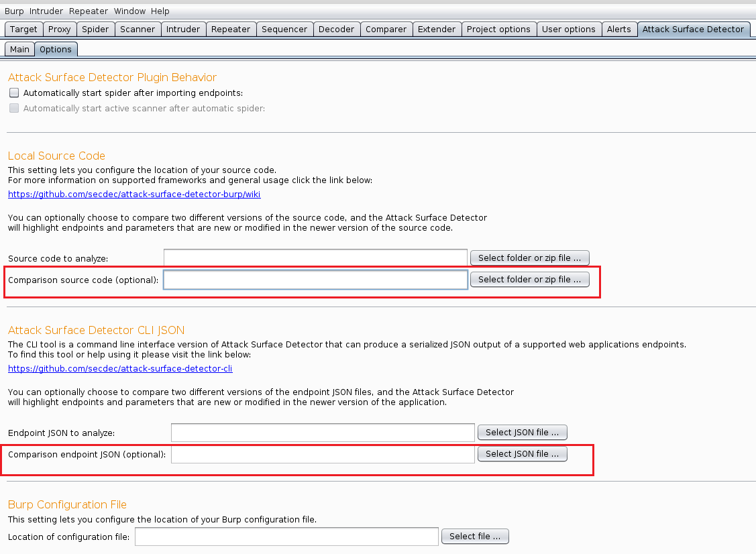Image resolution: width=756 pixels, height=554 pixels.
Task: Switch to the Project options tab
Action: pos(498,30)
